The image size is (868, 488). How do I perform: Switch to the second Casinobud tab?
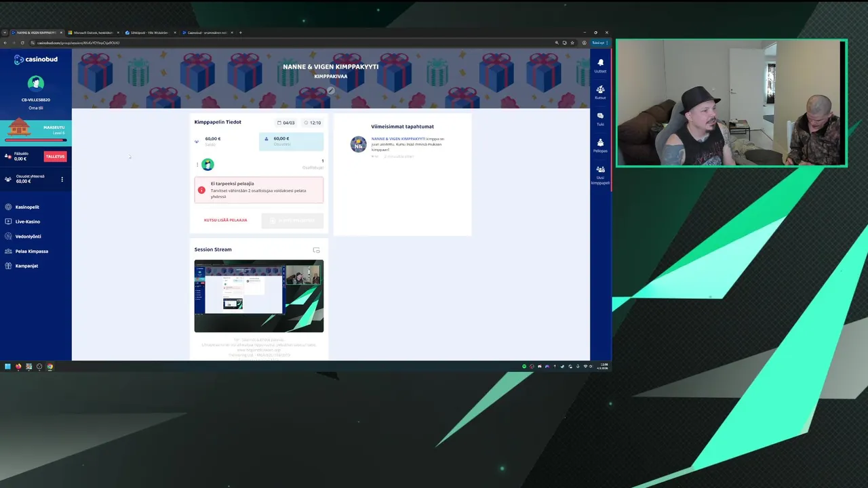click(207, 33)
